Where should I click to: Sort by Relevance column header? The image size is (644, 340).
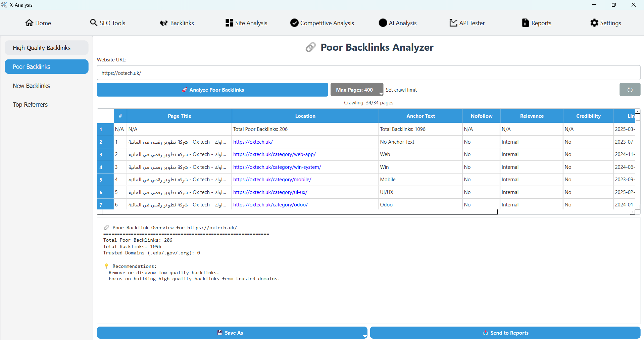pyautogui.click(x=532, y=116)
